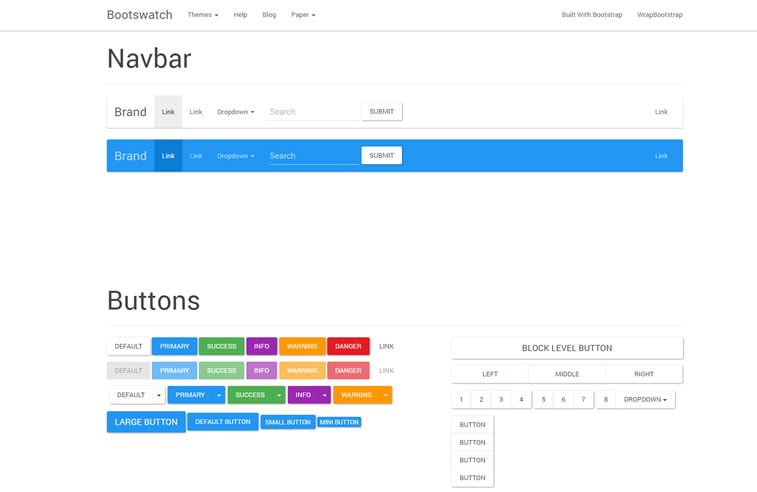Expand the Paper dropdown menu
The height and width of the screenshot is (492, 757).
[x=303, y=15]
